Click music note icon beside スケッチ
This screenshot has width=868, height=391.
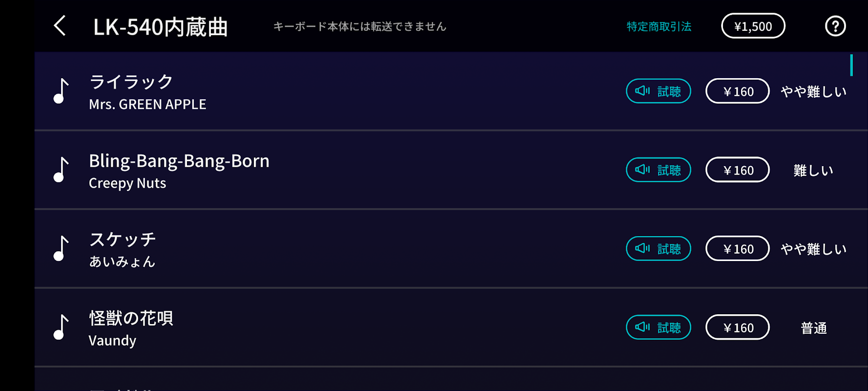pyautogui.click(x=61, y=248)
